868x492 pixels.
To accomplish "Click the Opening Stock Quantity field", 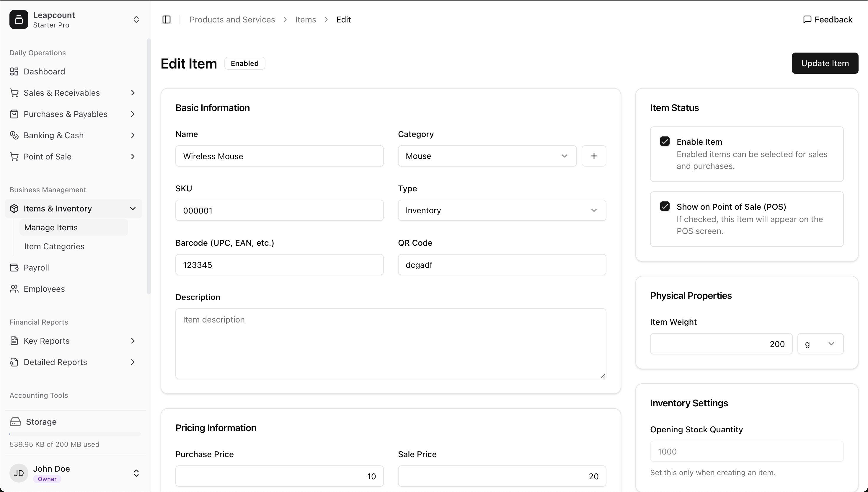I will click(747, 452).
